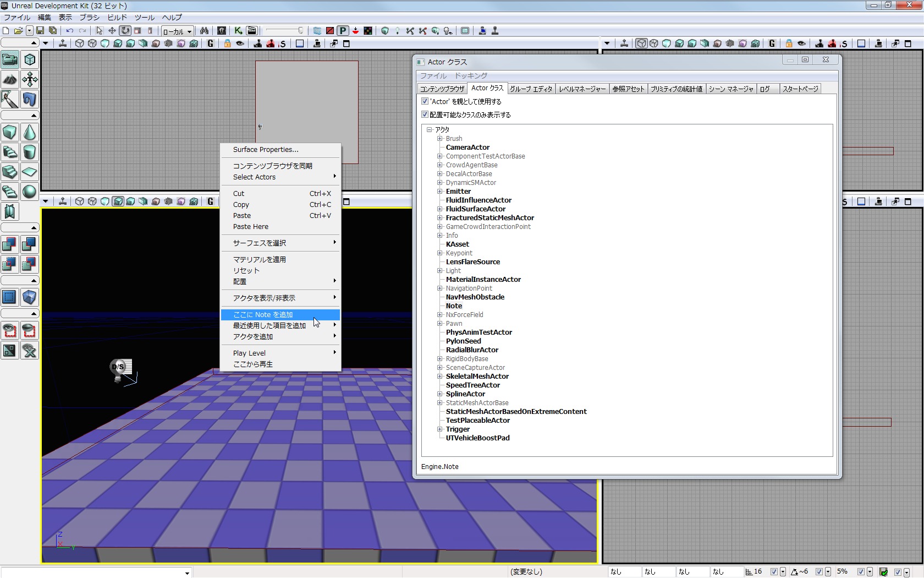Click the save floppy disk icon
Image resolution: width=924 pixels, height=578 pixels.
[40, 31]
